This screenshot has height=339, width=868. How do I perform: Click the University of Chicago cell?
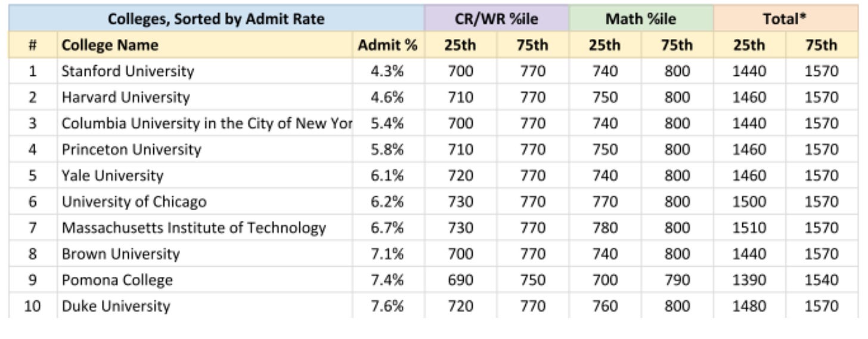(x=134, y=202)
